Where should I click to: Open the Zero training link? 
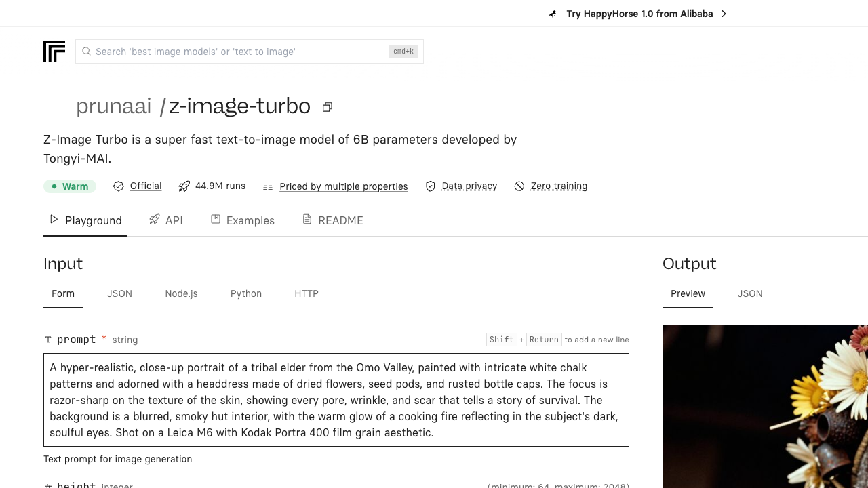coord(559,186)
